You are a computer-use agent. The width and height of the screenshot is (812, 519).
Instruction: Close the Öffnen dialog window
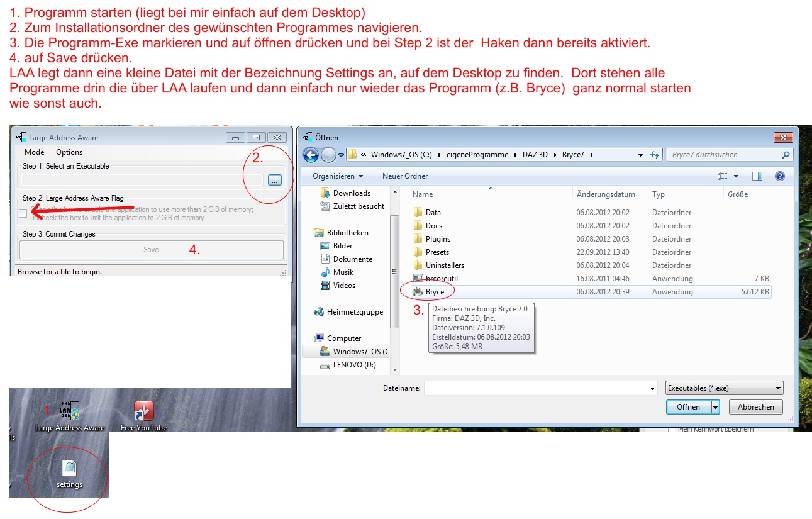(x=782, y=137)
